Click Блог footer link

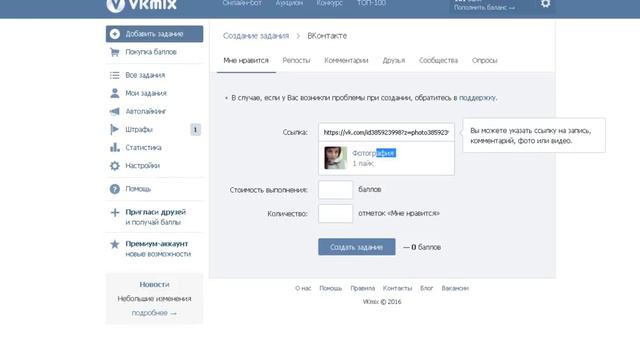[x=427, y=288]
